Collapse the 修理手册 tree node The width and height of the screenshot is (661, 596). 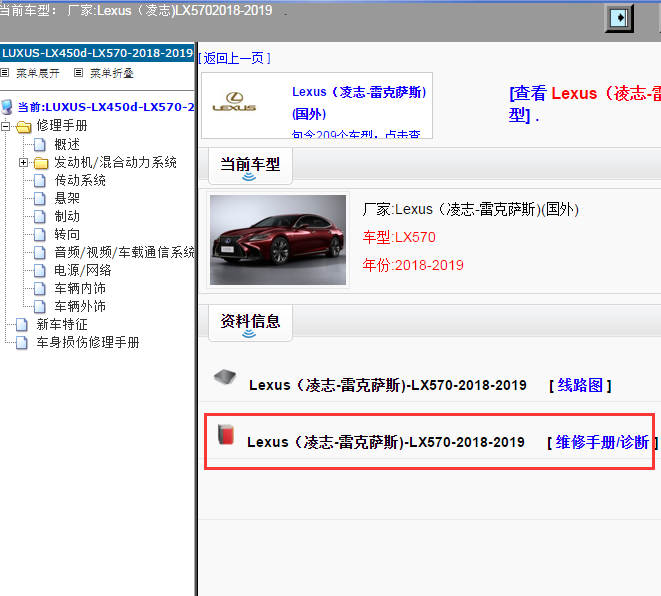click(6, 126)
